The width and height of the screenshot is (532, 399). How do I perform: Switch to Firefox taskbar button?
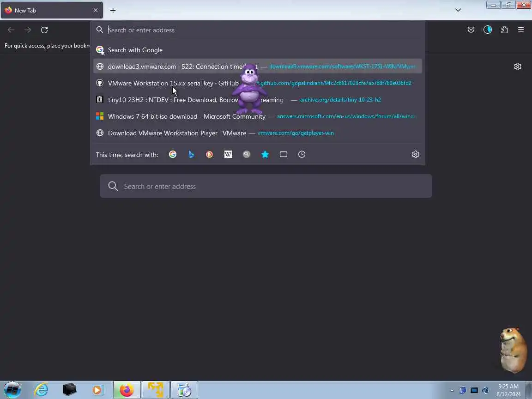(127, 390)
